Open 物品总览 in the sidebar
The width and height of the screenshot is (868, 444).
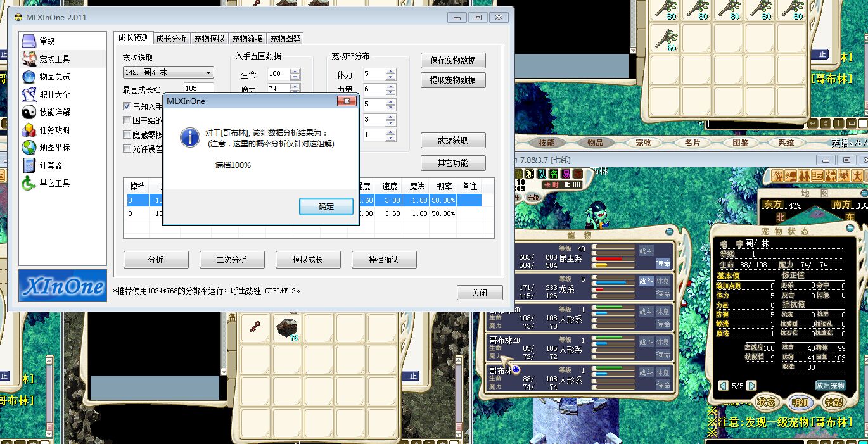(x=54, y=77)
